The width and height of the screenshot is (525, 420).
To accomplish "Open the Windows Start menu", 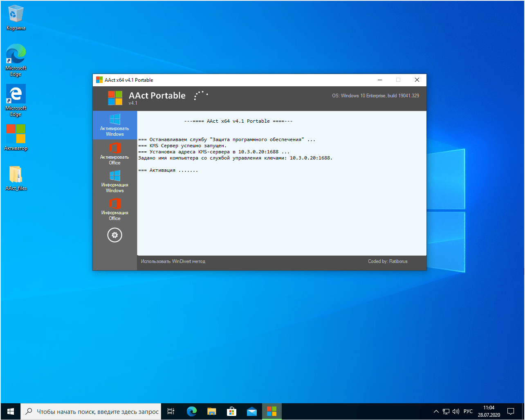I will [10, 411].
